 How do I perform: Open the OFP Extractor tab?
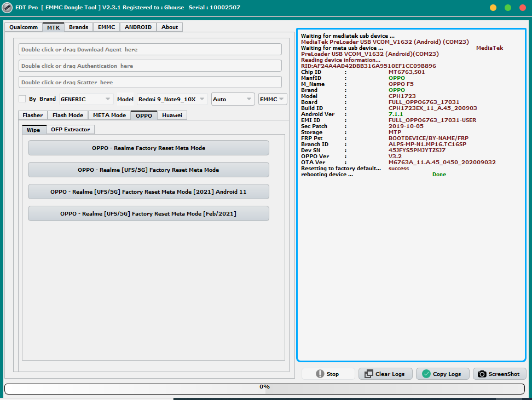tap(71, 130)
